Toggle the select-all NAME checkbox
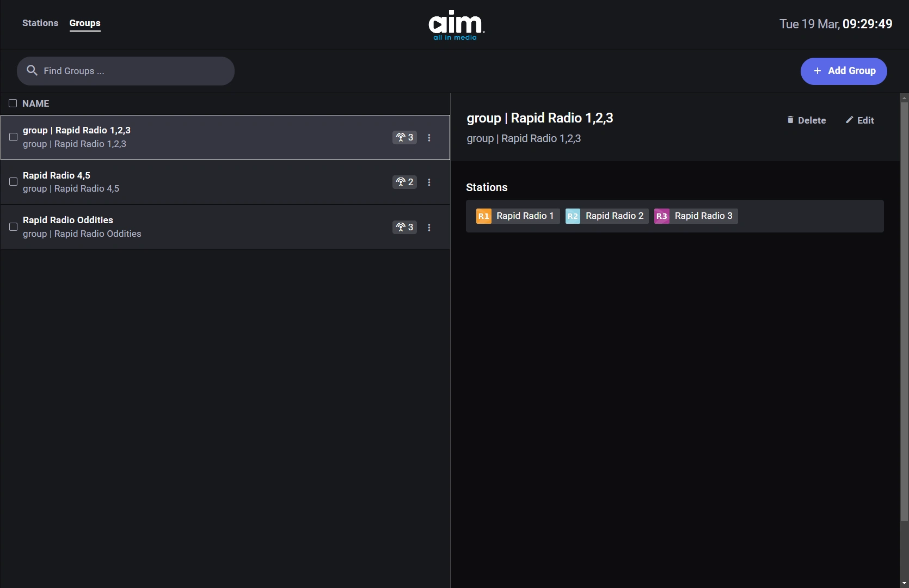The height and width of the screenshot is (588, 909). click(13, 103)
